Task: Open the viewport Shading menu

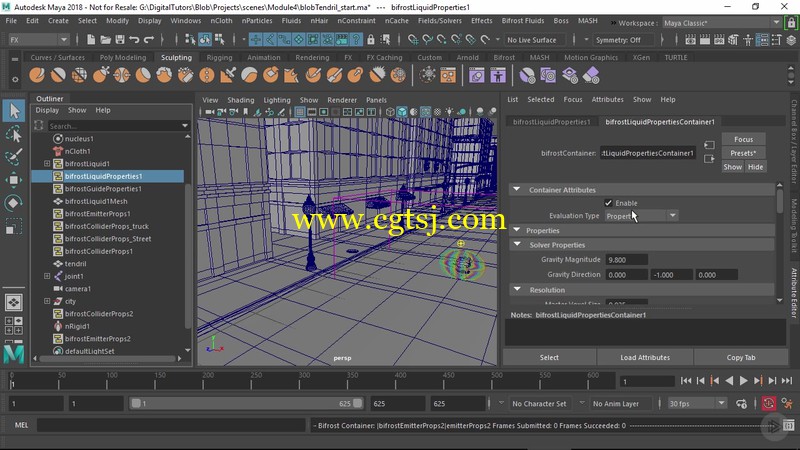Action: (x=241, y=100)
